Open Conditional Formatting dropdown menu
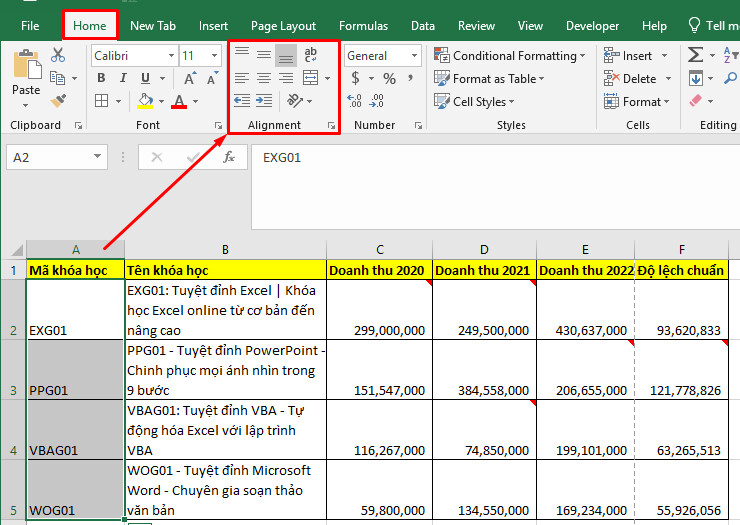This screenshot has height=525, width=740. [510, 56]
